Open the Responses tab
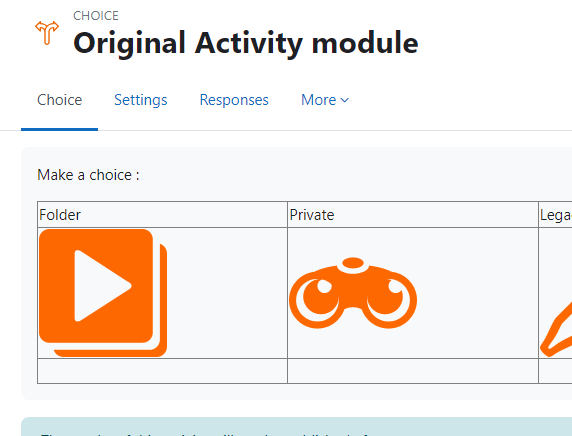The width and height of the screenshot is (572, 436). [x=234, y=100]
